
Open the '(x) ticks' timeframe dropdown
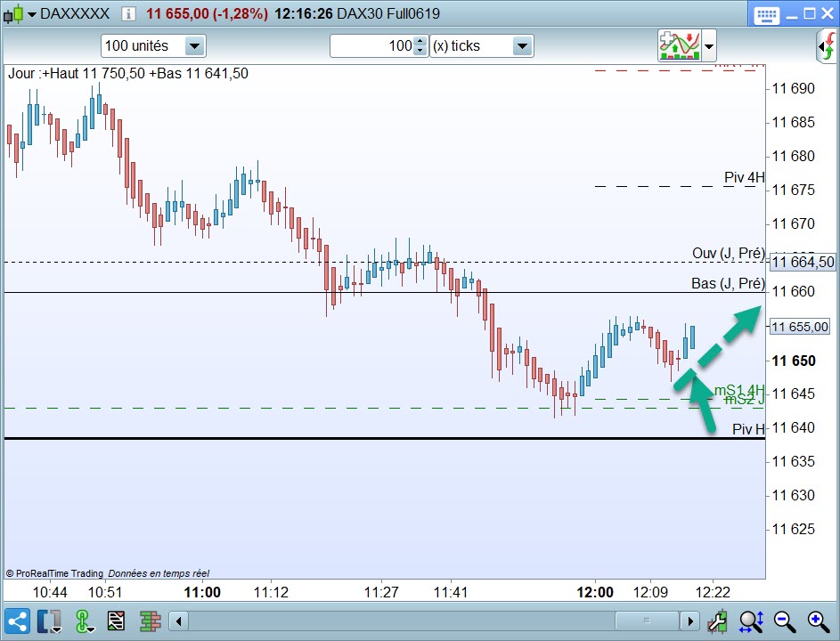click(x=482, y=46)
